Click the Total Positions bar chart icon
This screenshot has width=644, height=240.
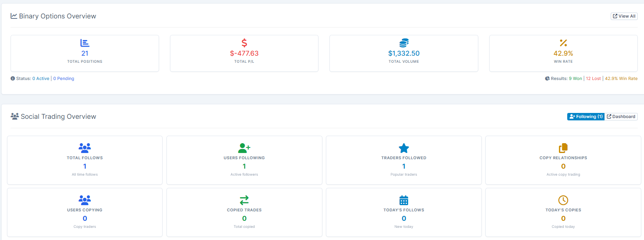point(85,43)
